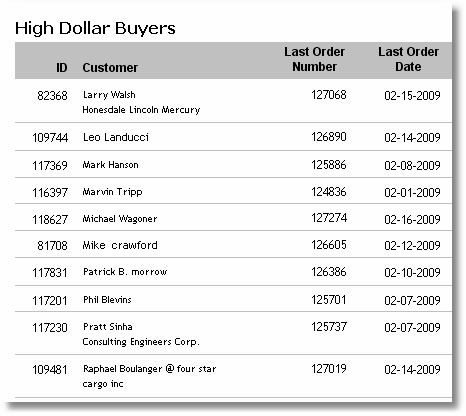Select the Last Order Number header
The image size is (466, 416).
[x=314, y=59]
